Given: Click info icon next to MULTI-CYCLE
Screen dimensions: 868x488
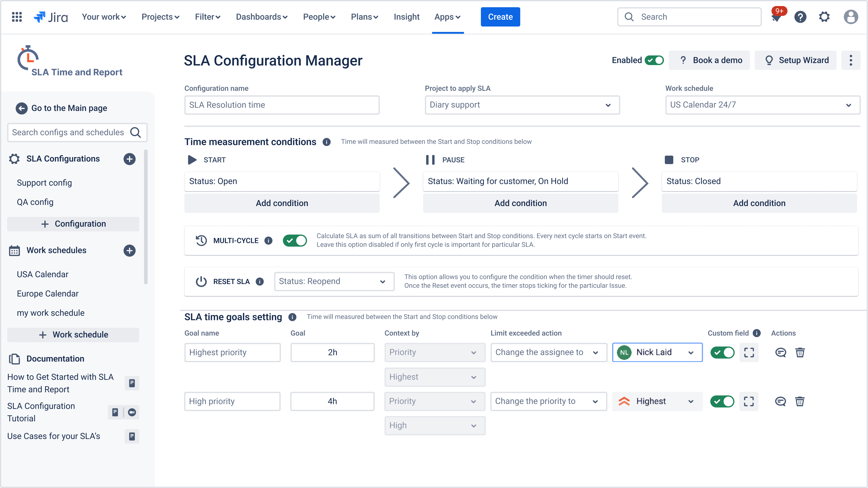Looking at the screenshot, I should pos(268,240).
